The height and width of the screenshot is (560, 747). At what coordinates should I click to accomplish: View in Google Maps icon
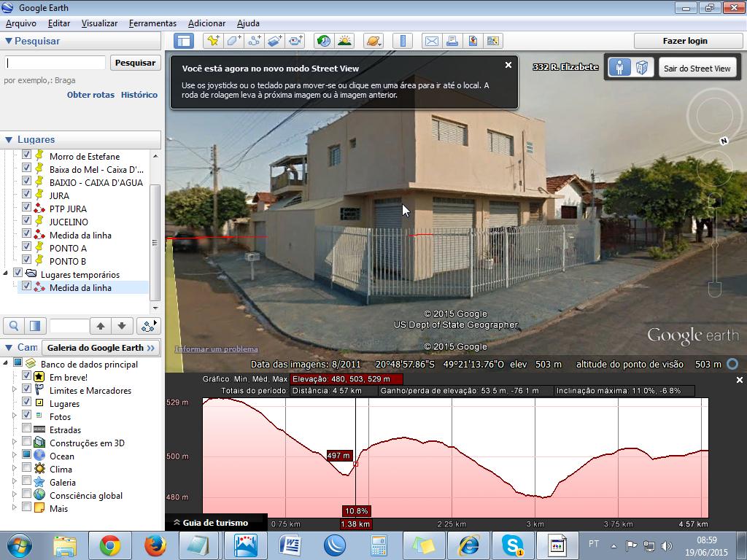click(x=493, y=41)
